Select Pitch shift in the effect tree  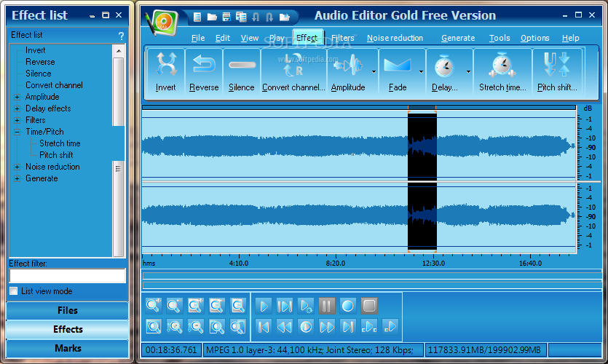pos(56,155)
